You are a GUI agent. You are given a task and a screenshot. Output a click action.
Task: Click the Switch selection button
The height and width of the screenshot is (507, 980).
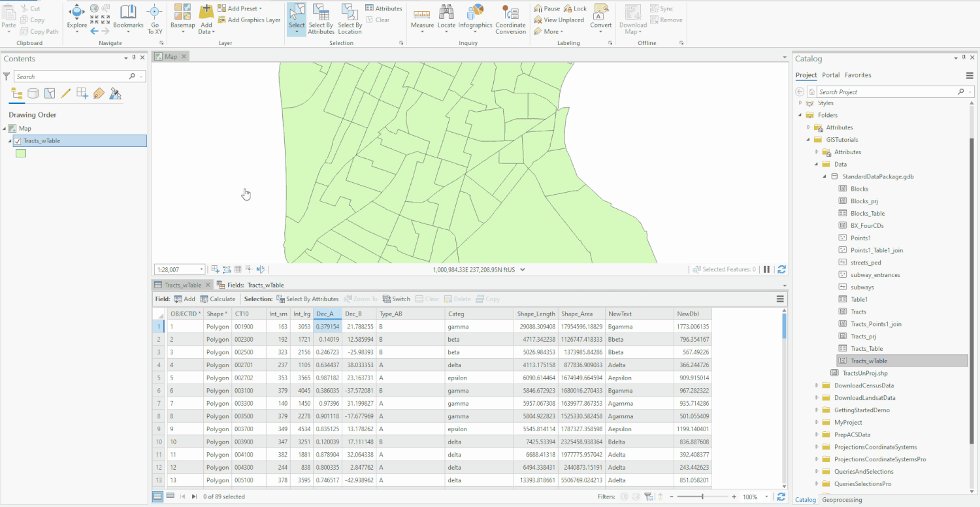coord(396,299)
